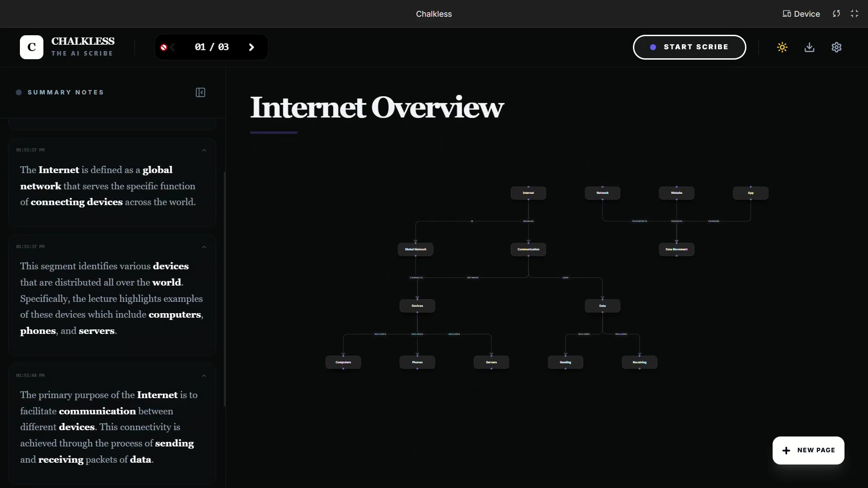Collapse the 01:51:37 PM note card
868x488 pixels.
point(204,247)
